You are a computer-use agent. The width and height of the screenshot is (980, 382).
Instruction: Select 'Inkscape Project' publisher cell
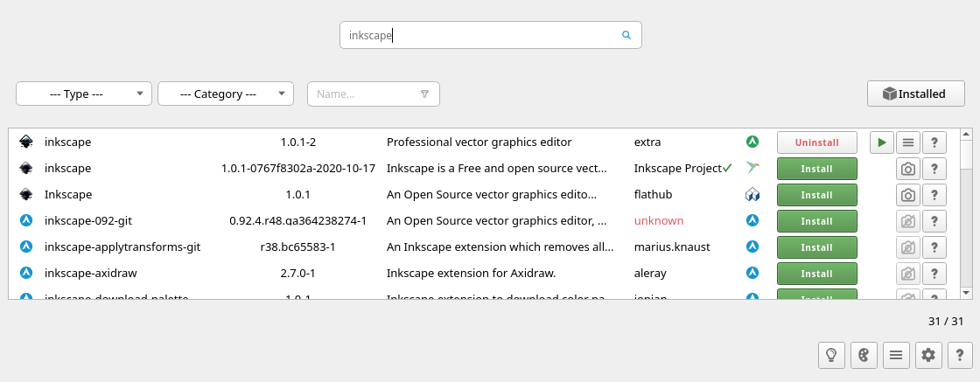coord(677,169)
